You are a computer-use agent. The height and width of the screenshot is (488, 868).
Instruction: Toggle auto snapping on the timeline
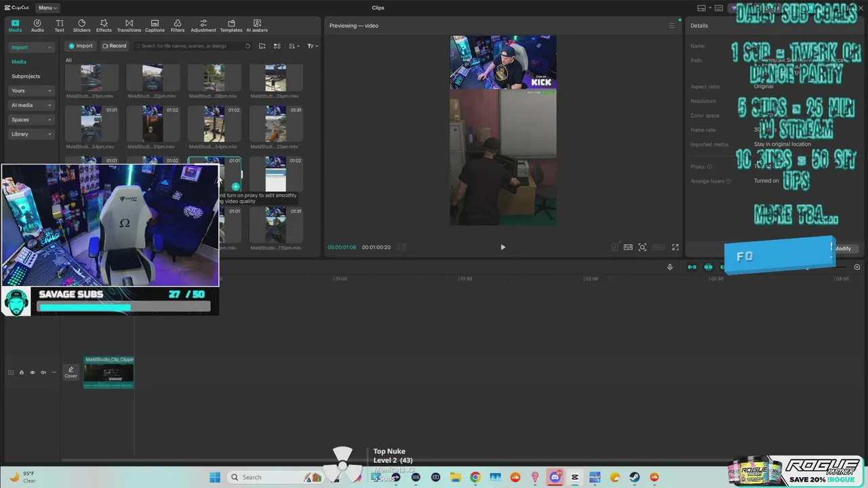[708, 267]
